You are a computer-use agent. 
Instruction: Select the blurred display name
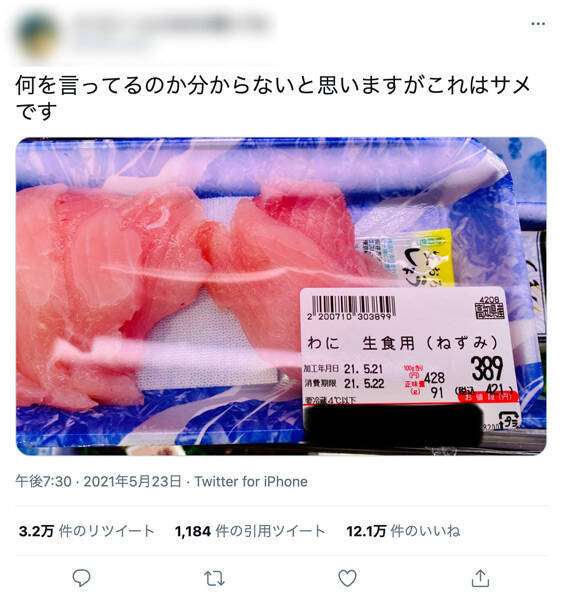click(170, 24)
